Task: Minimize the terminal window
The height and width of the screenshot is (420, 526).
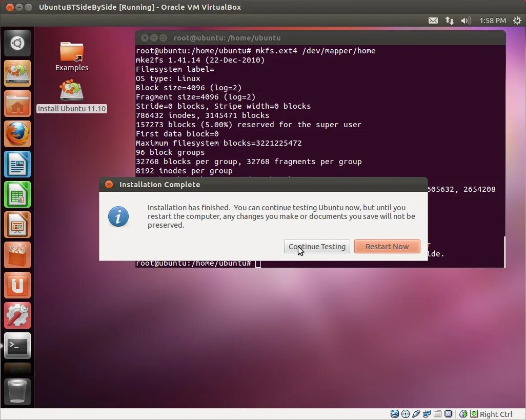Action: click(154, 38)
